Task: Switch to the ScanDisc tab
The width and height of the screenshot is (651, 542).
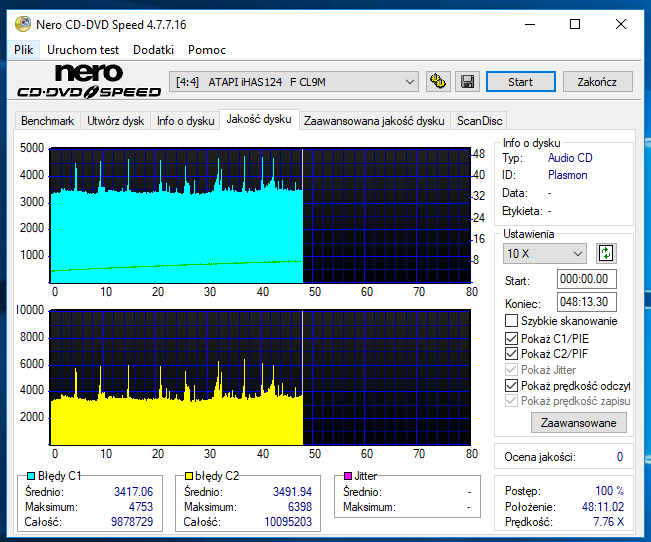Action: tap(480, 121)
